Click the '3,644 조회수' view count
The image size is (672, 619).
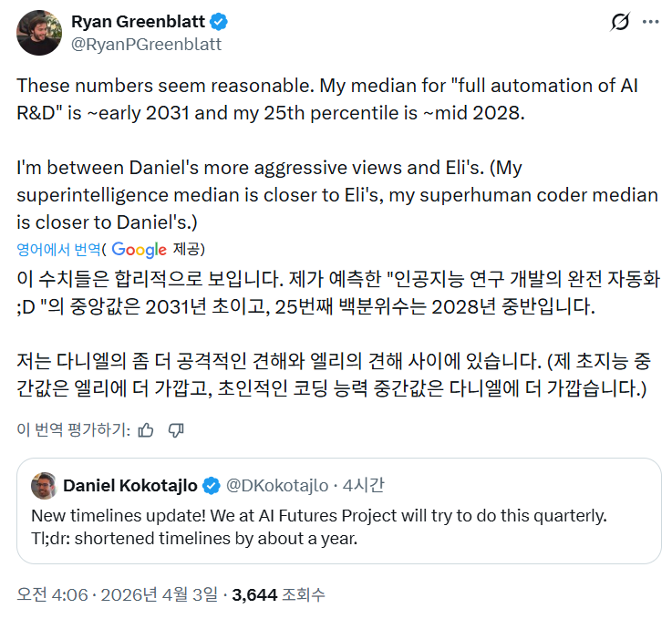278,594
